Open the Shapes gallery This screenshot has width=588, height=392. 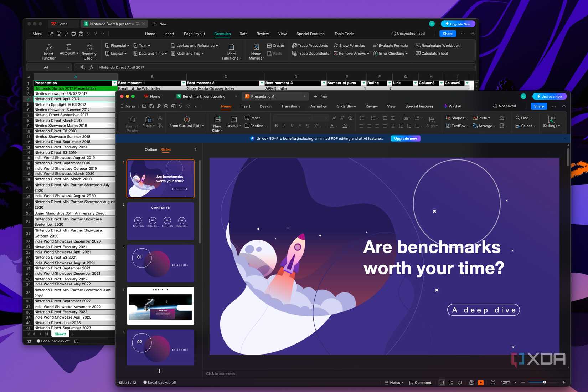457,118
